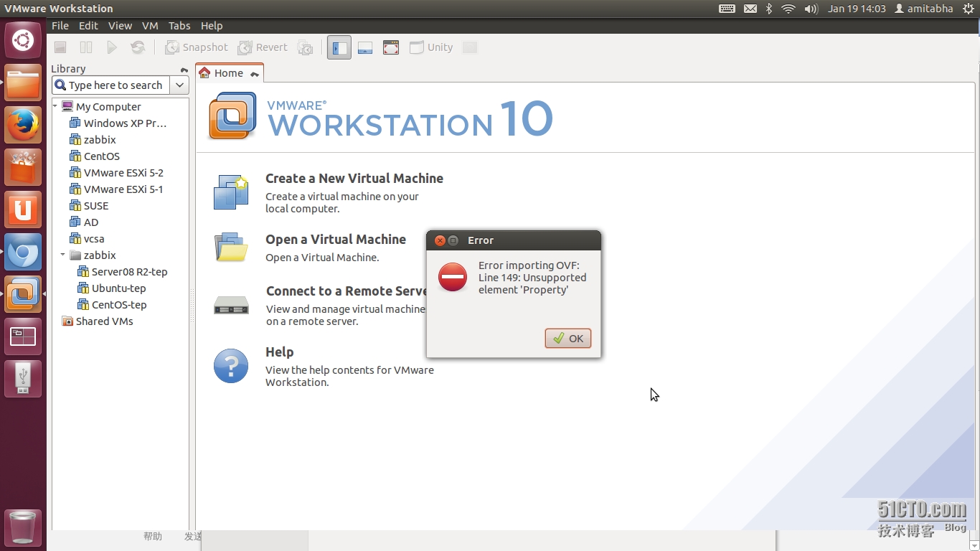
Task: Open the View menu
Action: pos(120,25)
